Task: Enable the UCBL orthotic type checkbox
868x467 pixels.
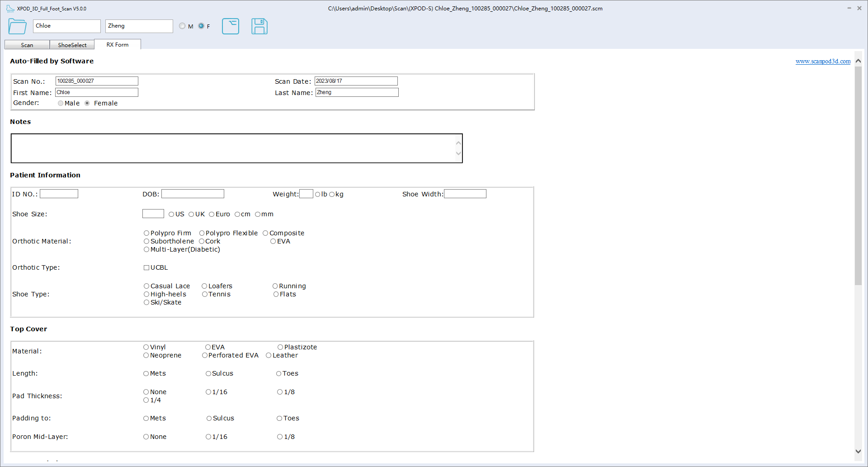Action: 146,268
